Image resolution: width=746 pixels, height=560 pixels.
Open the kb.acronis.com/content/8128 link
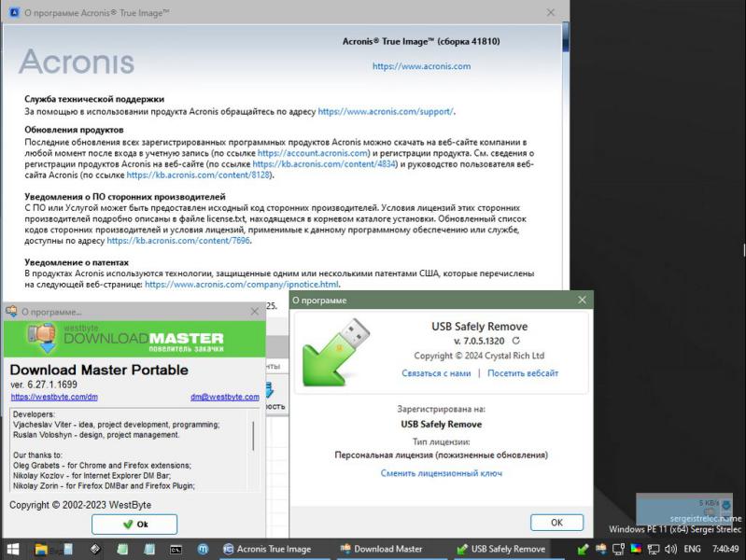tap(198, 175)
